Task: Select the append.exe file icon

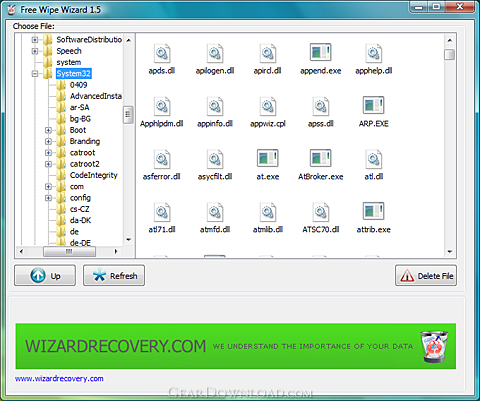Action: [x=320, y=52]
